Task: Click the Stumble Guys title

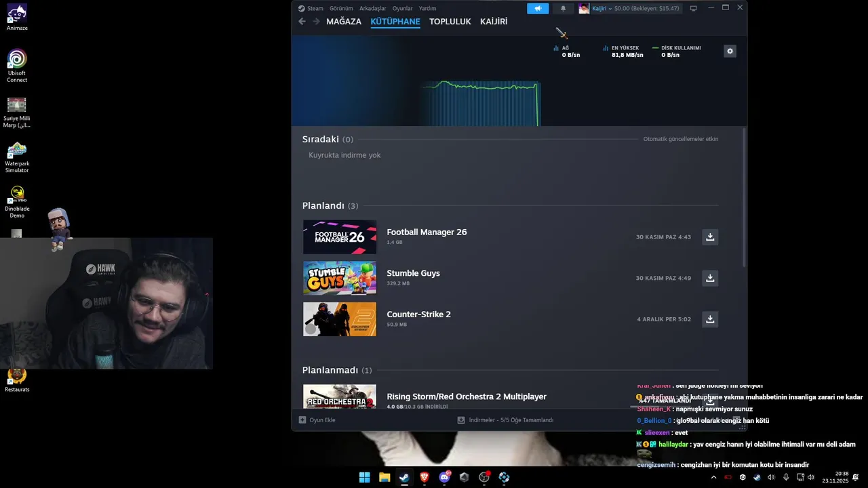Action: tap(413, 273)
